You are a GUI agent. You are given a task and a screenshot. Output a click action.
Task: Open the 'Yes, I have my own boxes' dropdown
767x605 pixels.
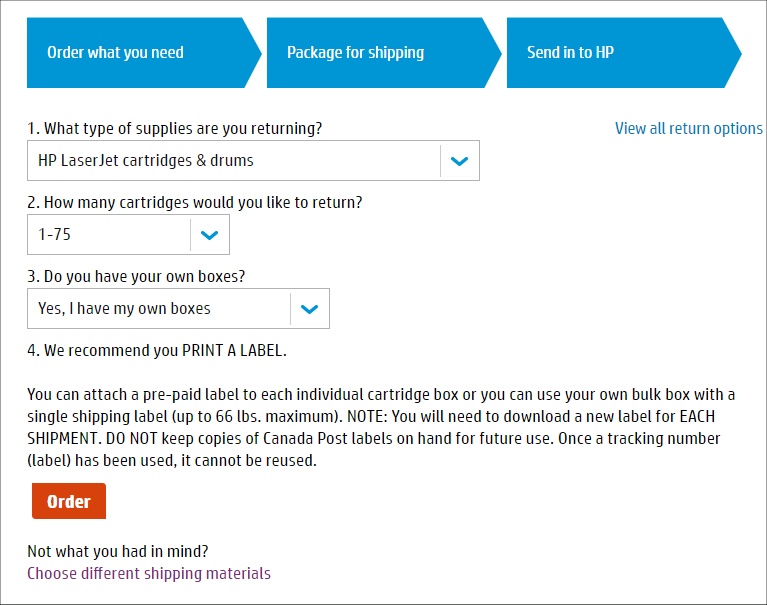pyautogui.click(x=158, y=309)
